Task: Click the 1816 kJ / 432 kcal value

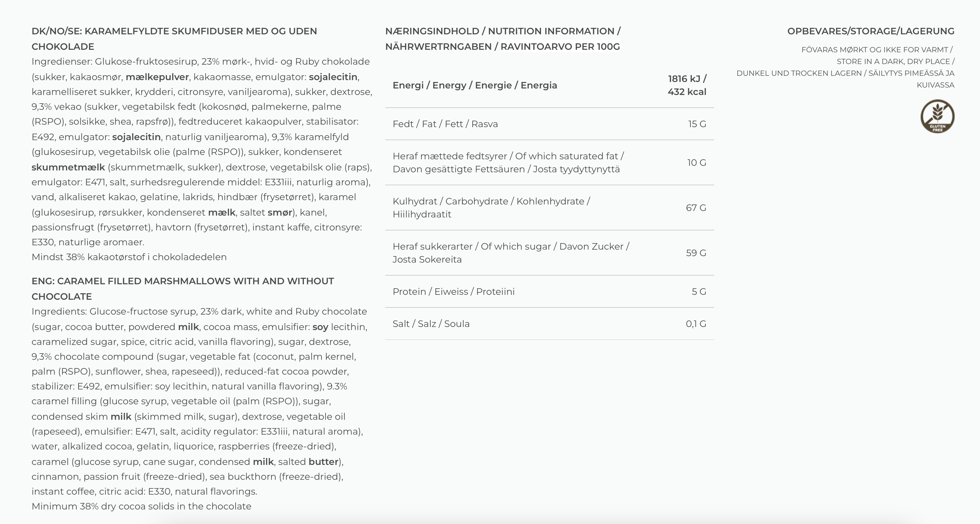Action: pos(687,85)
